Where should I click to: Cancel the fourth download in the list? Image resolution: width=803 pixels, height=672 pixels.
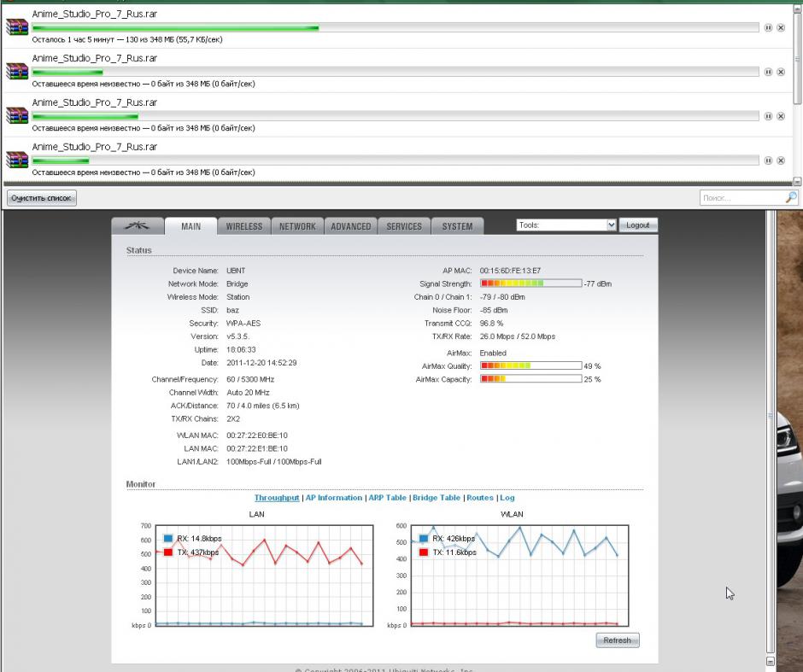(x=781, y=161)
